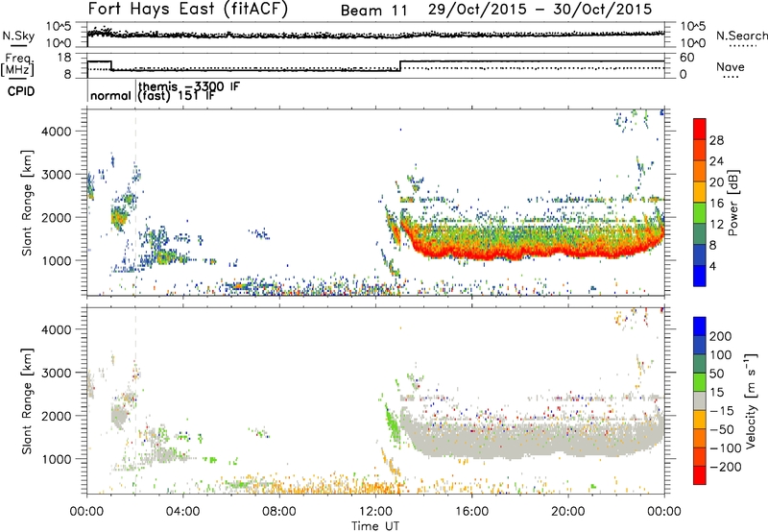This screenshot has height=532, width=768.
Task: Click the 'Power [dB]' color bar label
Action: (x=733, y=203)
